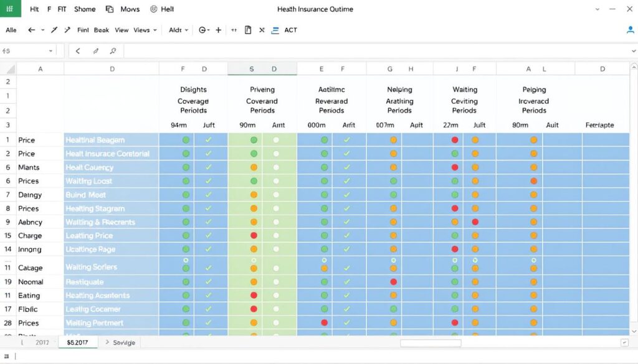638x364 pixels.
Task: Click the clipboard icon in the toolbar
Action: [248, 30]
